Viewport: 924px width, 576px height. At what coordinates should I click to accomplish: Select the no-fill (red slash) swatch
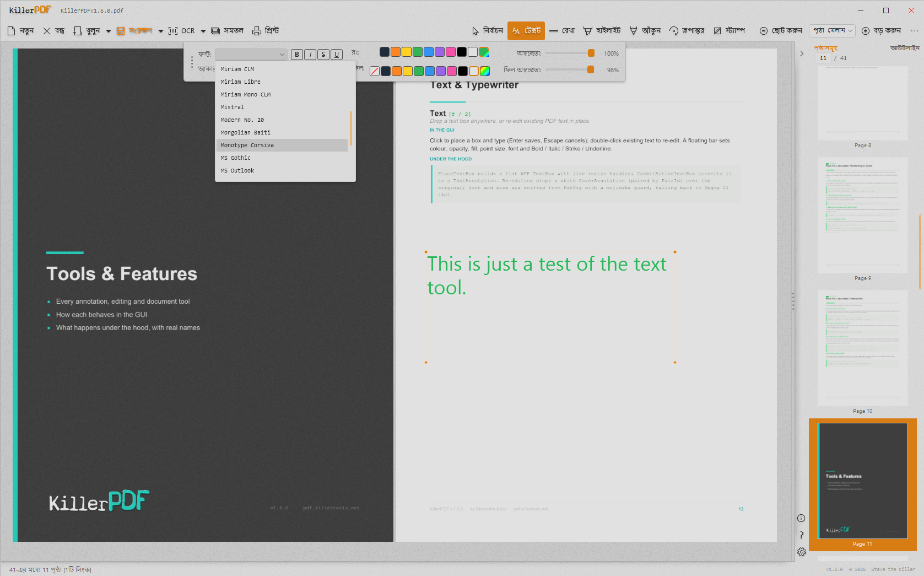pos(375,71)
